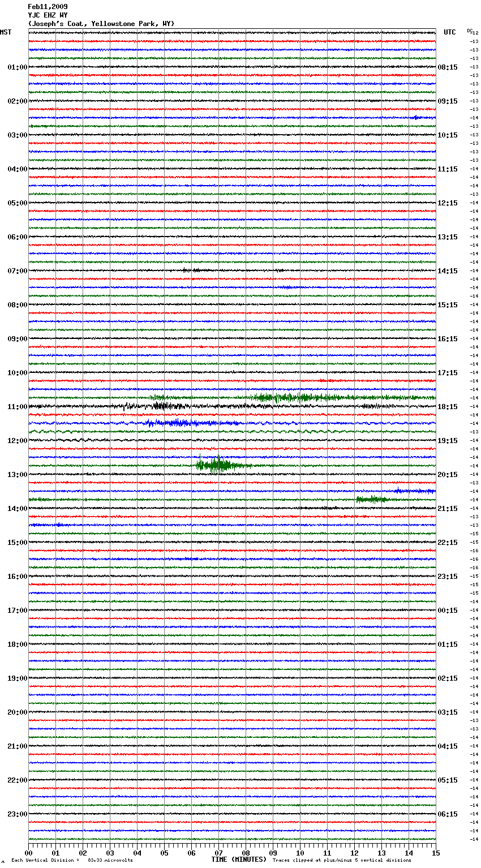481x868 pixels.
Task: Select the 05:00 MST time label
Action: [x=18, y=203]
